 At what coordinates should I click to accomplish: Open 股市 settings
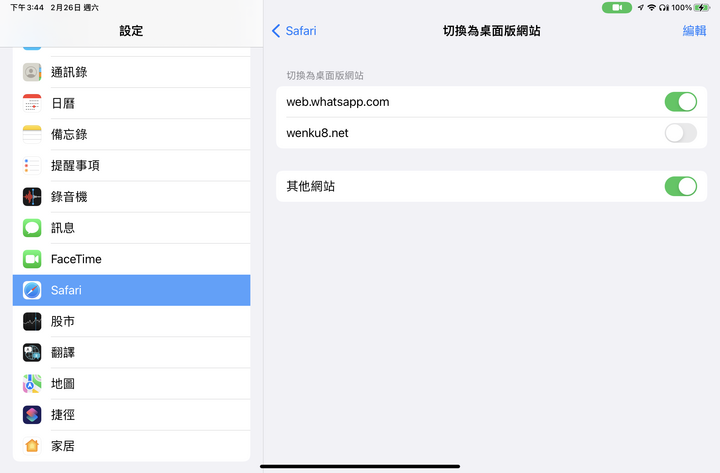click(x=131, y=321)
